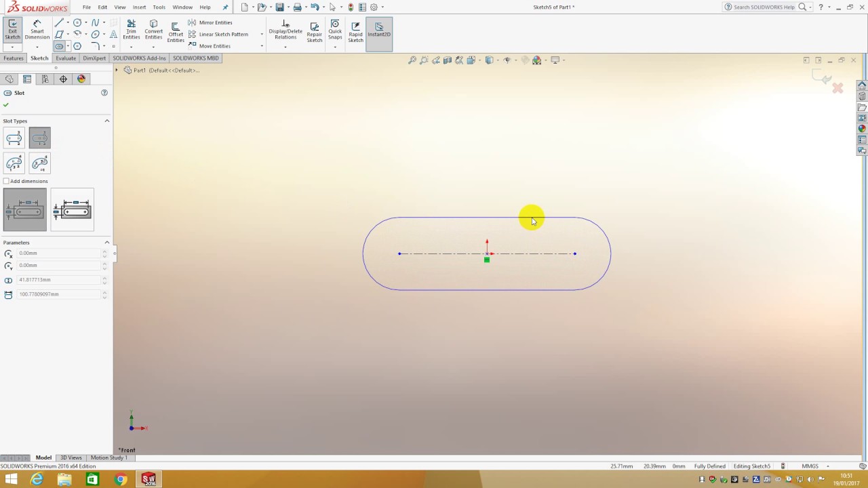868x488 pixels.
Task: Click Linear Sketch Pattern
Action: click(x=218, y=34)
